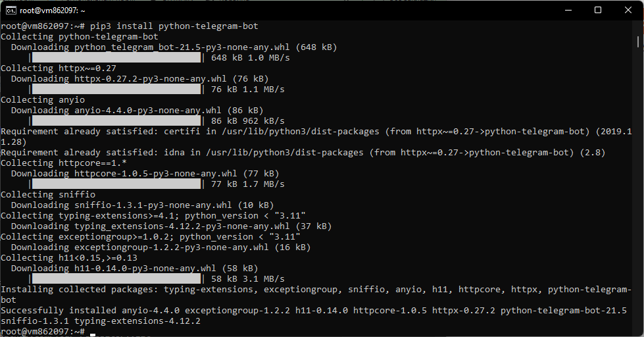Click the python_telegram_bot download progress bar
The height and width of the screenshot is (337, 644).
coord(116,57)
